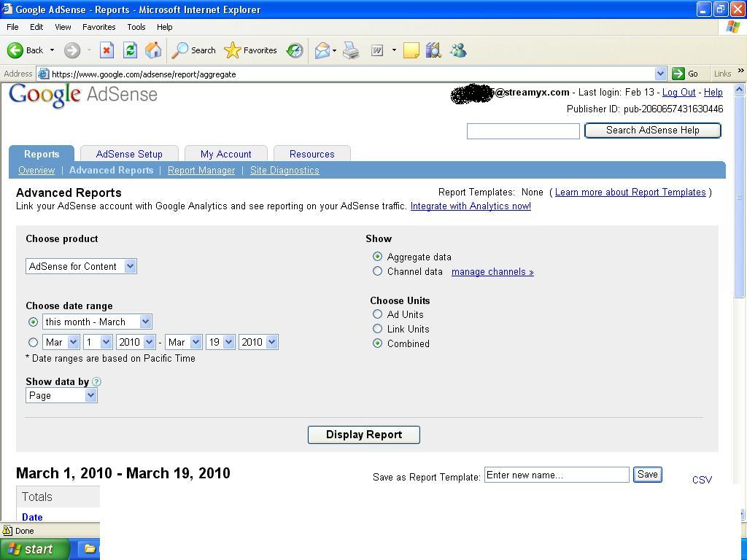
Task: Open the Home page house icon
Action: tap(153, 50)
